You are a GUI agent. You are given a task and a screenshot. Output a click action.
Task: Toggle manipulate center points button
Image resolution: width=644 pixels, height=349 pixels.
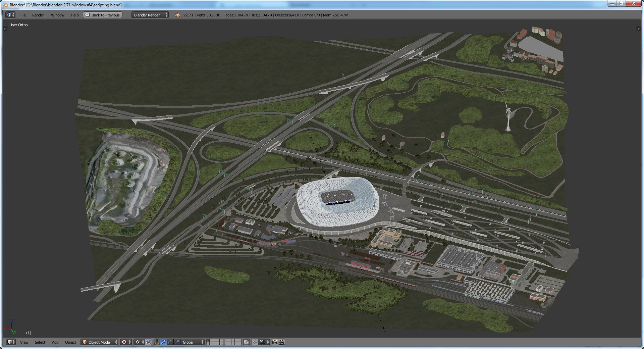coord(148,342)
